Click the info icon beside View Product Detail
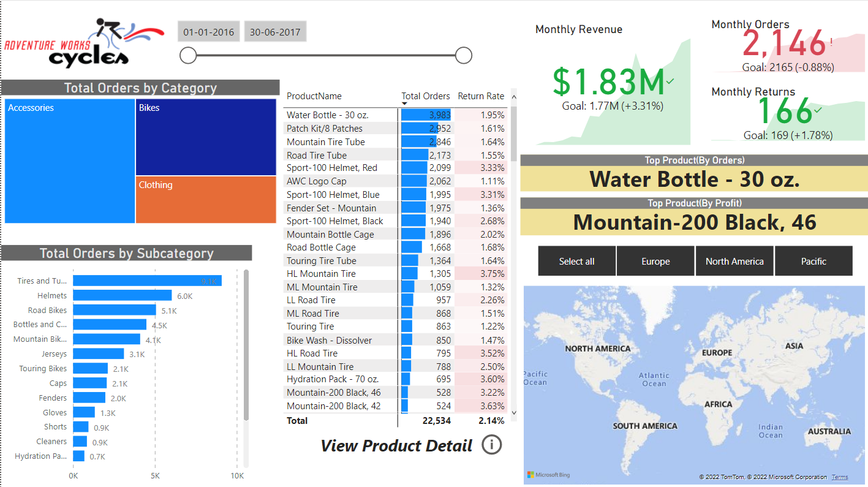 491,445
